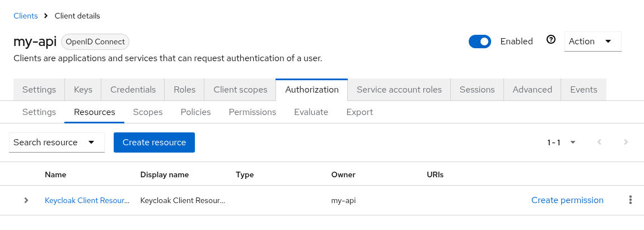Open the Keycloak Client Resource name link

click(87, 201)
